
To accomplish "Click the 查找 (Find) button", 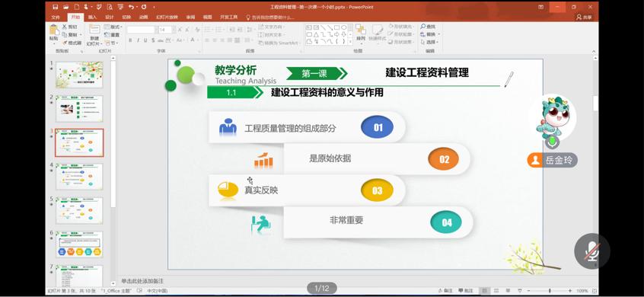I will coord(428,27).
